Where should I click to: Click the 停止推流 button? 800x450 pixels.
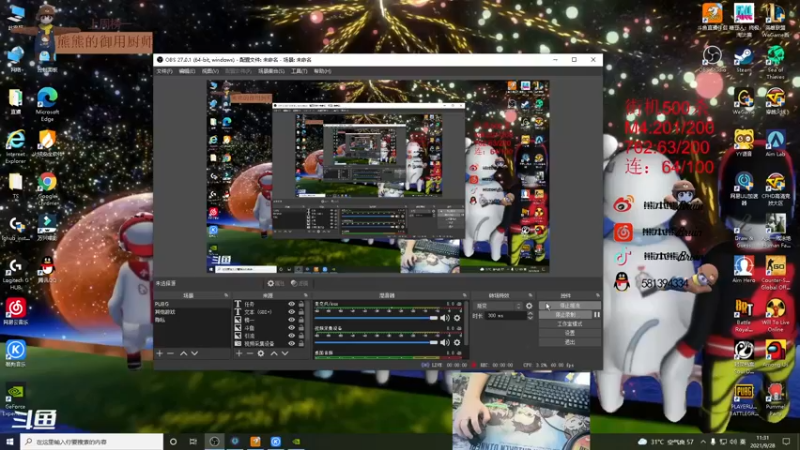[569, 306]
